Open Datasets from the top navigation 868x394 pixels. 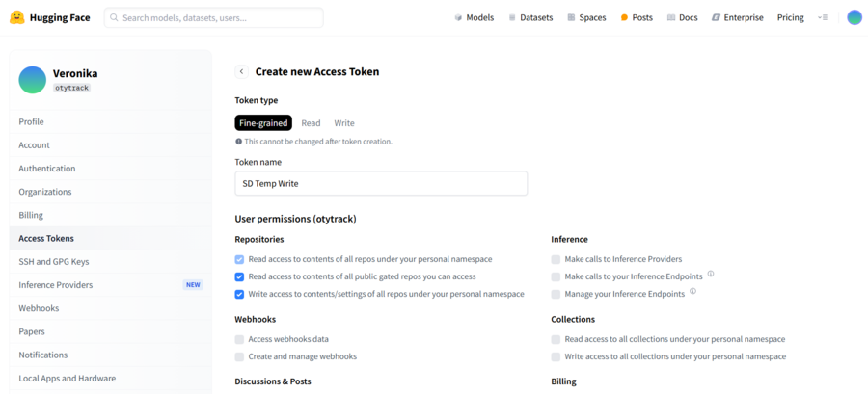(x=531, y=17)
